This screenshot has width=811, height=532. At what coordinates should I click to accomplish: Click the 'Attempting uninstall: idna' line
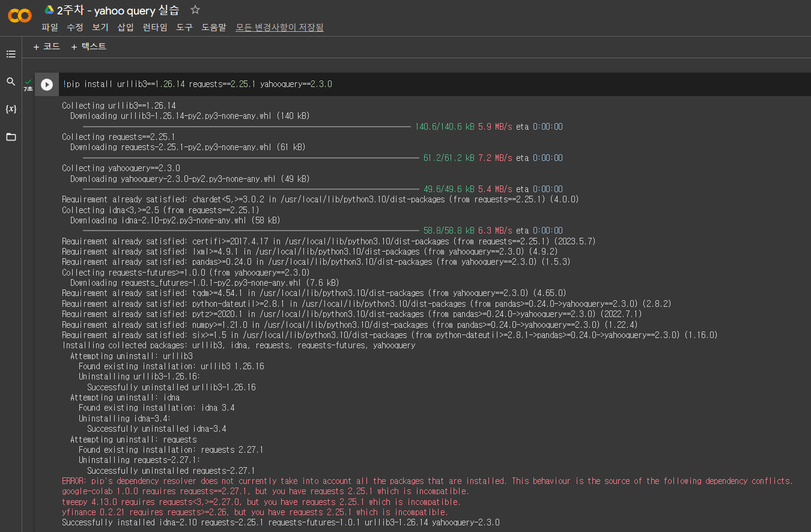125,397
